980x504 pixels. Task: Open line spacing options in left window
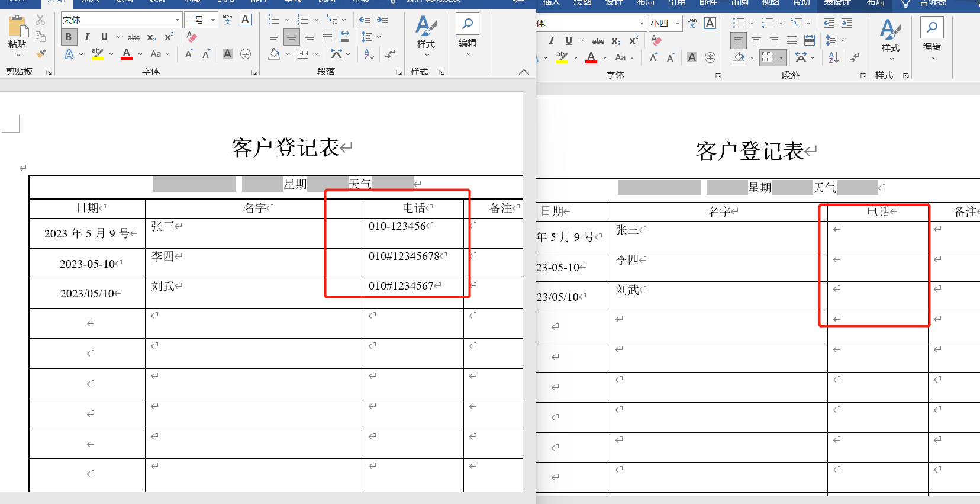point(370,37)
